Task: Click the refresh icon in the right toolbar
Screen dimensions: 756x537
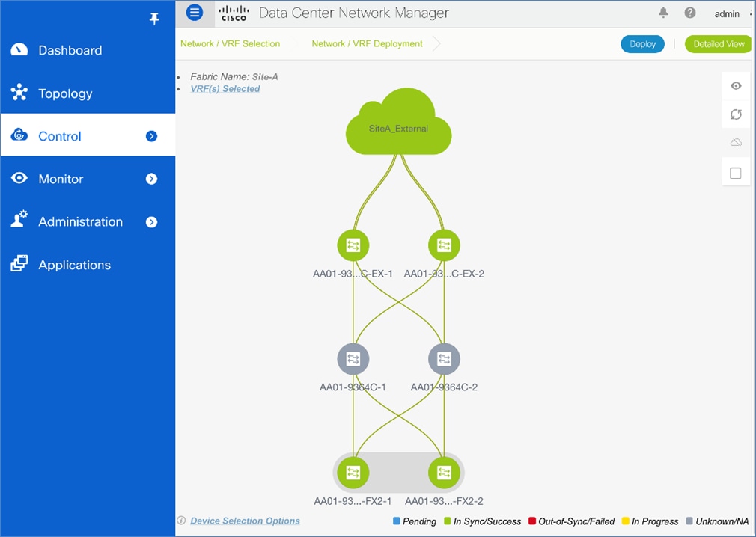Action: (736, 114)
